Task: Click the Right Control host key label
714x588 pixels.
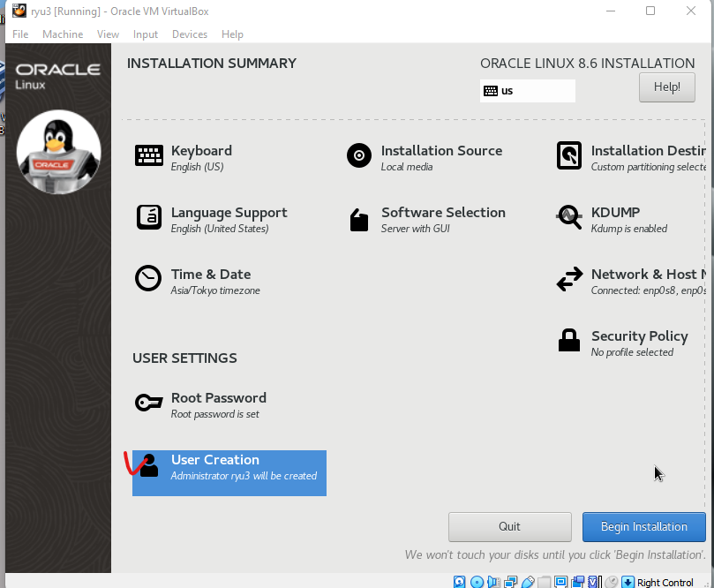Action: [x=665, y=583]
